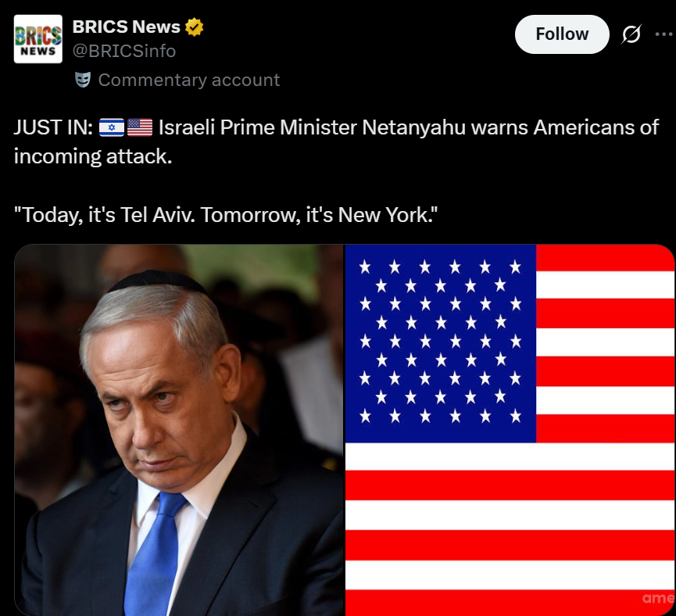Open the American flag image on right
The image size is (676, 616).
(x=510, y=430)
